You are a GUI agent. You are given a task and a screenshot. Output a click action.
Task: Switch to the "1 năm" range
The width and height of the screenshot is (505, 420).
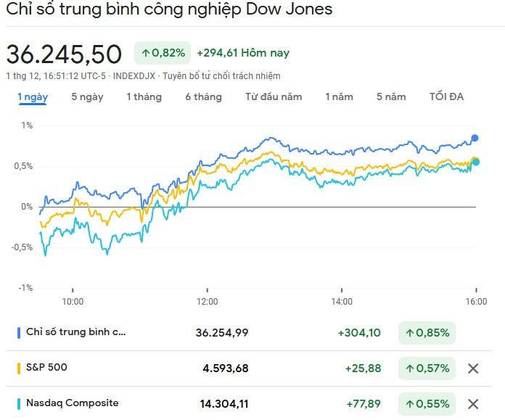pyautogui.click(x=339, y=97)
